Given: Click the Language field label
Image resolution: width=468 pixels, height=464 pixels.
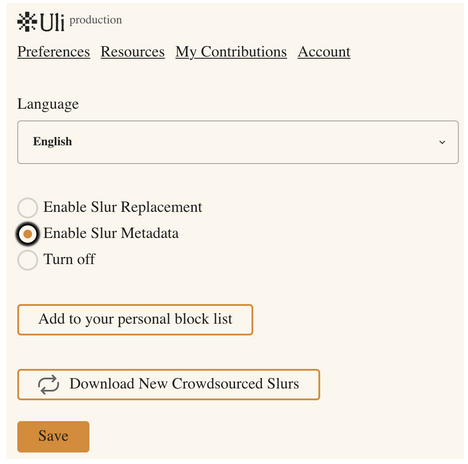Looking at the screenshot, I should pyautogui.click(x=48, y=104).
